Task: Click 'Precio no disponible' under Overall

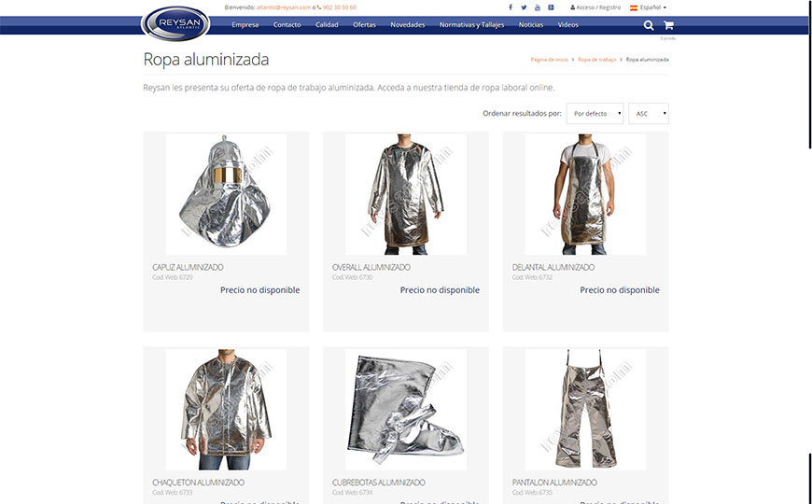Action: tap(440, 290)
